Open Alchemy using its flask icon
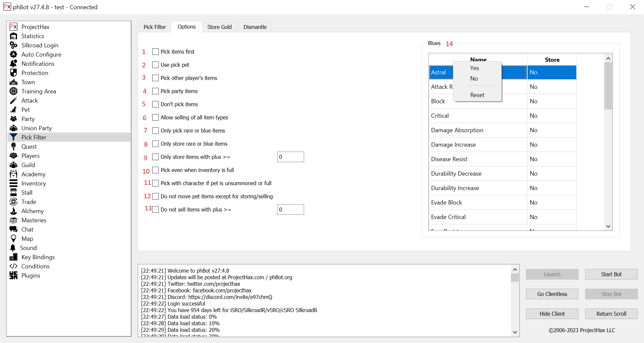644x343 pixels. point(13,211)
